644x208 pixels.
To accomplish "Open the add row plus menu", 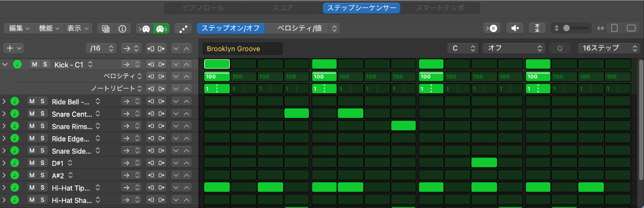I will click(x=13, y=49).
